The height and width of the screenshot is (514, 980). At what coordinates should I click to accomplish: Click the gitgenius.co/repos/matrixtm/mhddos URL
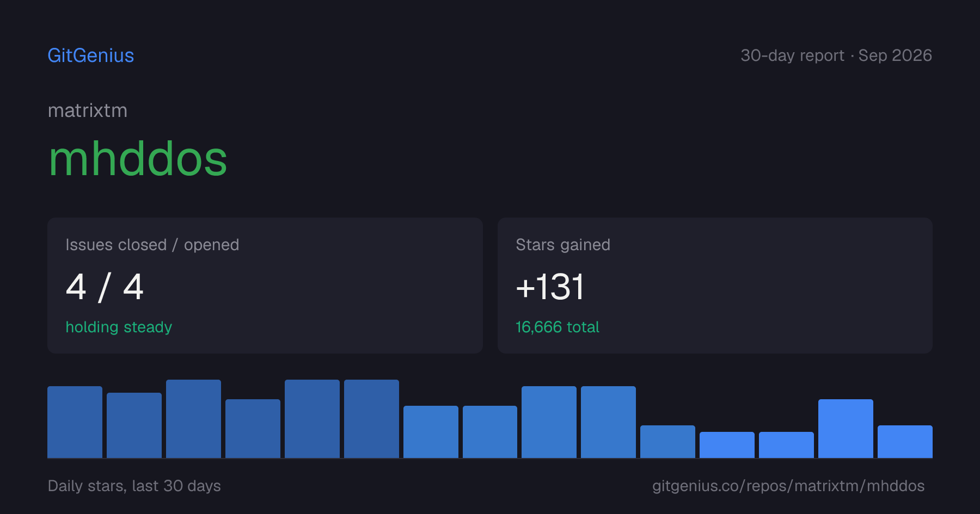788,486
